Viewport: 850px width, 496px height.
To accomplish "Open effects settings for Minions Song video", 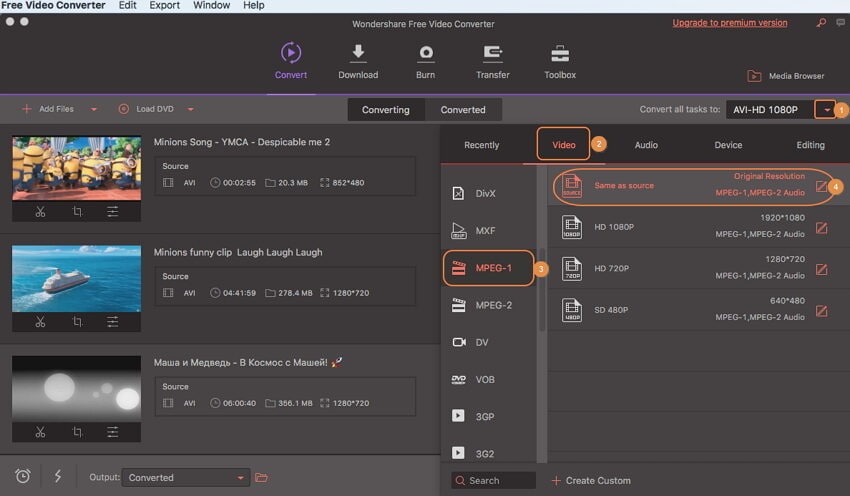I will pyautogui.click(x=112, y=211).
